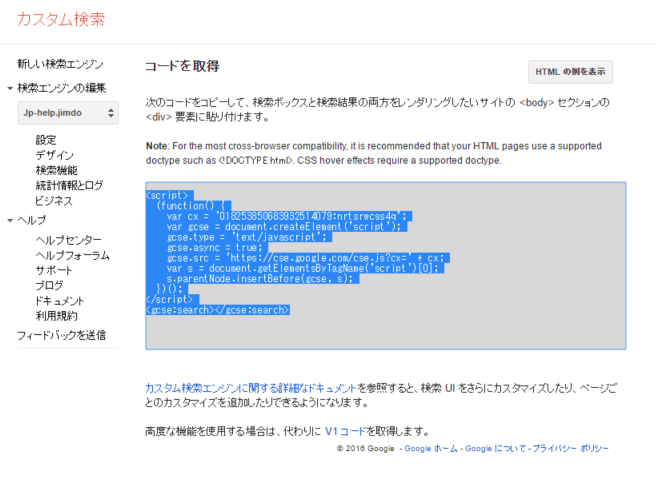The image size is (656, 479).
Task: Click フィードバックを送信
Action: (62, 335)
